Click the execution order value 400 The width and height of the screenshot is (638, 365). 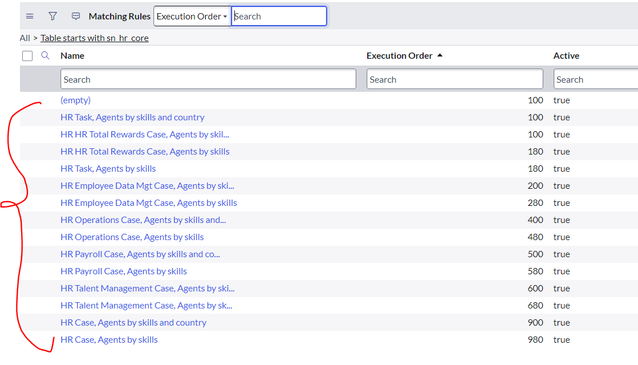[x=535, y=220]
